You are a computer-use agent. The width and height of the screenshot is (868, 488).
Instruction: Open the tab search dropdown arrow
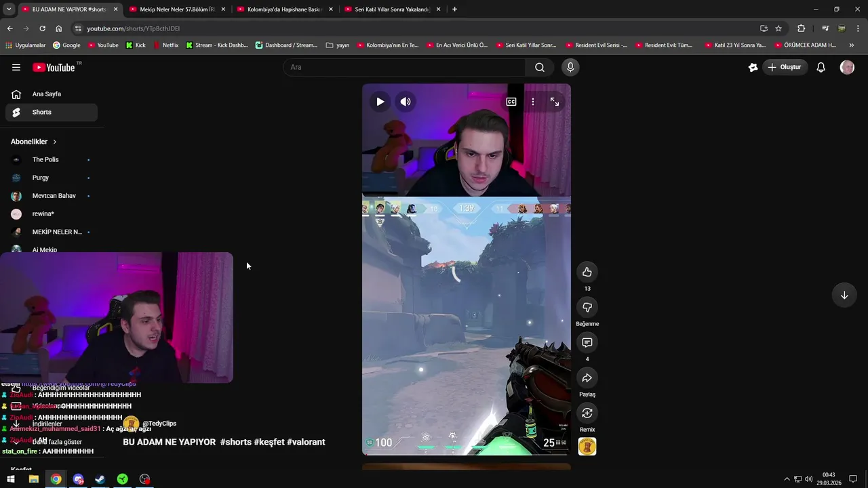[9, 9]
